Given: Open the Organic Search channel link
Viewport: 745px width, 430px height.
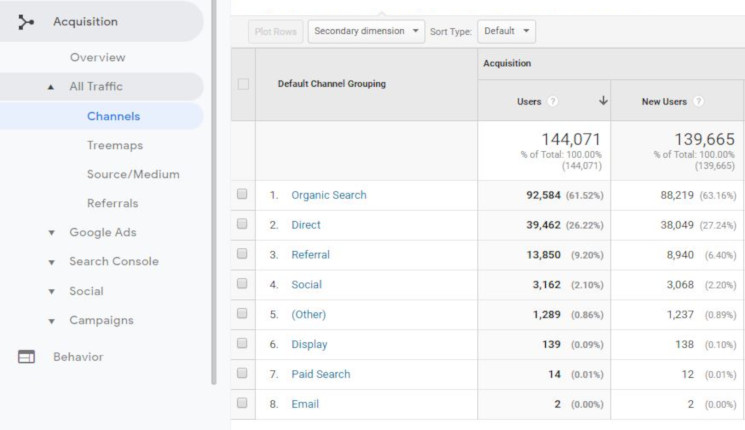Looking at the screenshot, I should (328, 195).
